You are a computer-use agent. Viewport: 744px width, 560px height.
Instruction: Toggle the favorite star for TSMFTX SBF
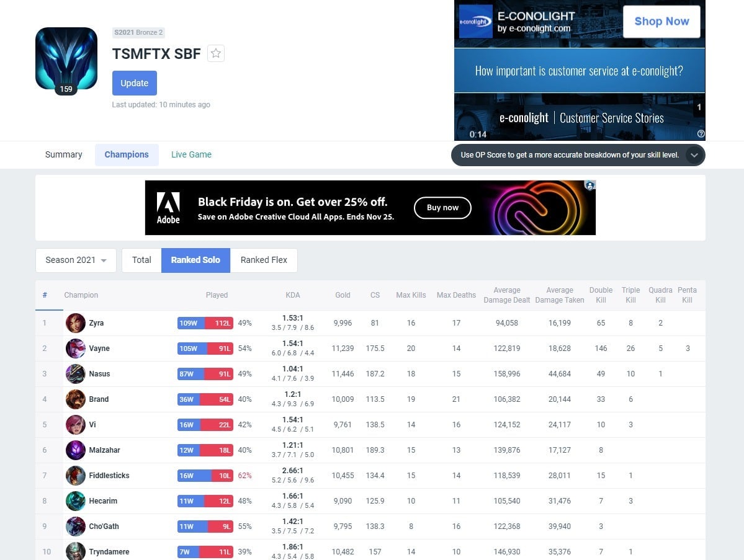(x=216, y=54)
